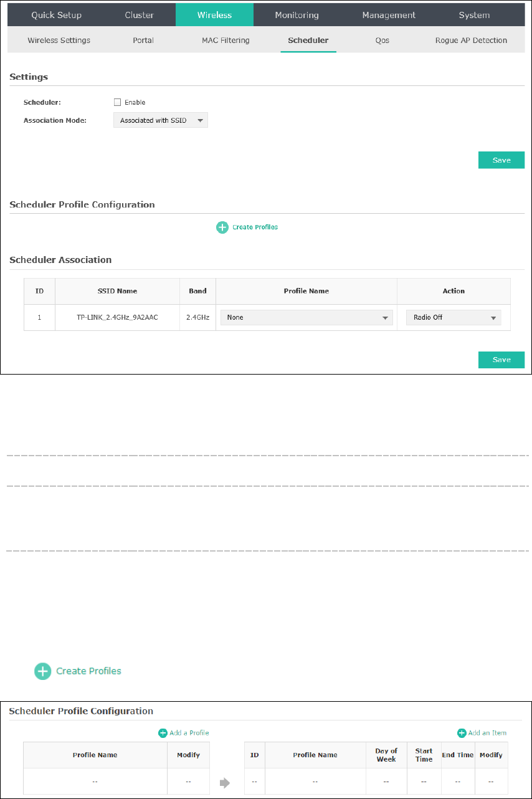Click the TP-LINK_2.4GHz_9A2AAC SSID cell

[117, 317]
